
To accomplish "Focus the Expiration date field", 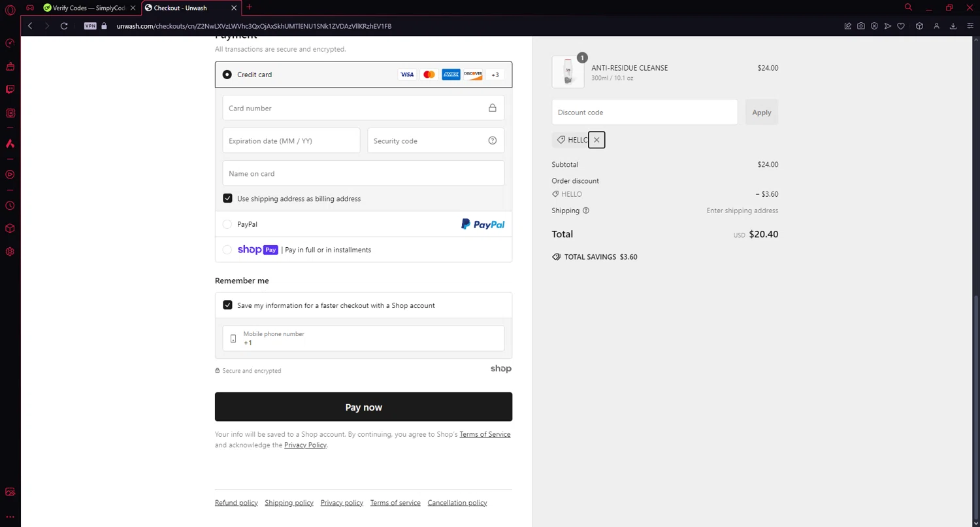I will (291, 141).
